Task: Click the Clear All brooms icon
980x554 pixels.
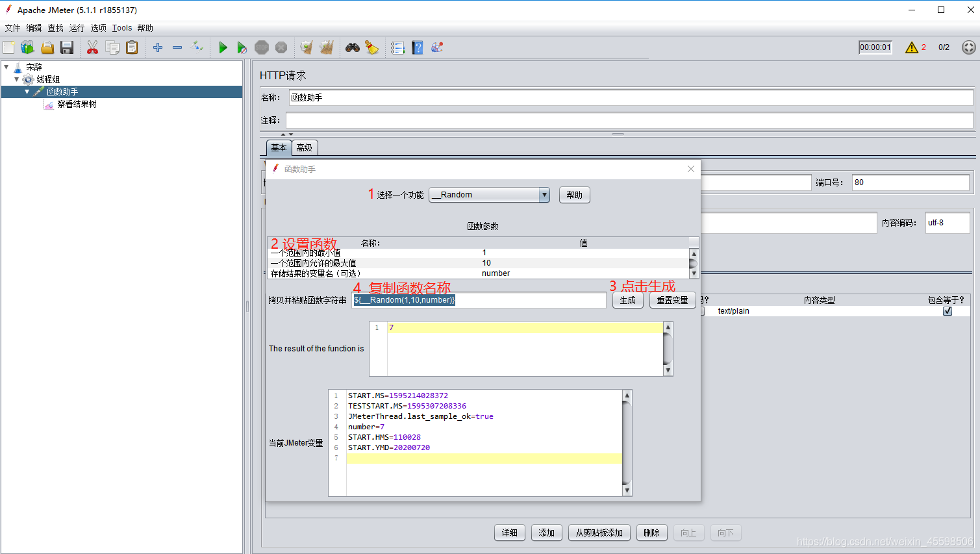Action: pyautogui.click(x=327, y=47)
